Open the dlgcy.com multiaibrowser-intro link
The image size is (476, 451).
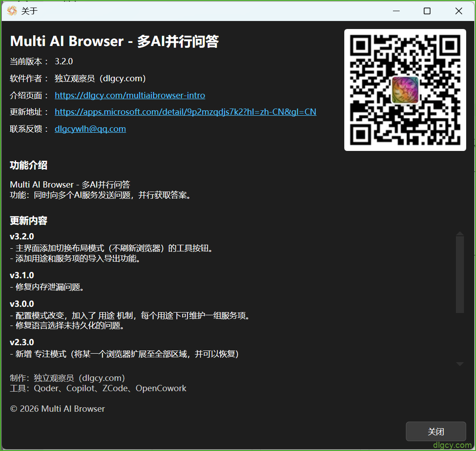click(130, 95)
